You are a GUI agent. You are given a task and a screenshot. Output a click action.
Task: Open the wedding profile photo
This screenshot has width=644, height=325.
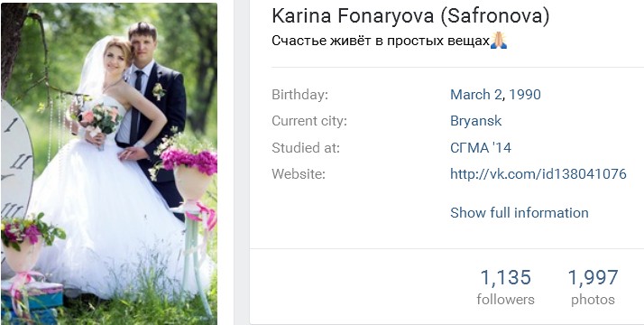[109, 163]
